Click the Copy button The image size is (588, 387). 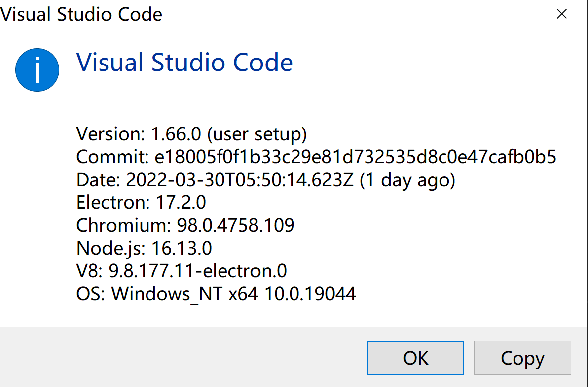[x=522, y=358]
